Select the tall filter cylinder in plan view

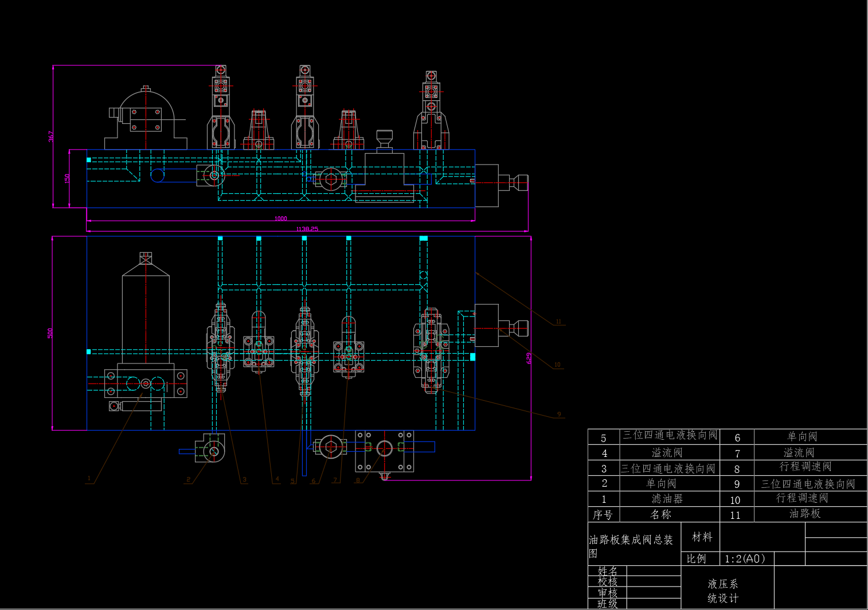pyautogui.click(x=146, y=315)
